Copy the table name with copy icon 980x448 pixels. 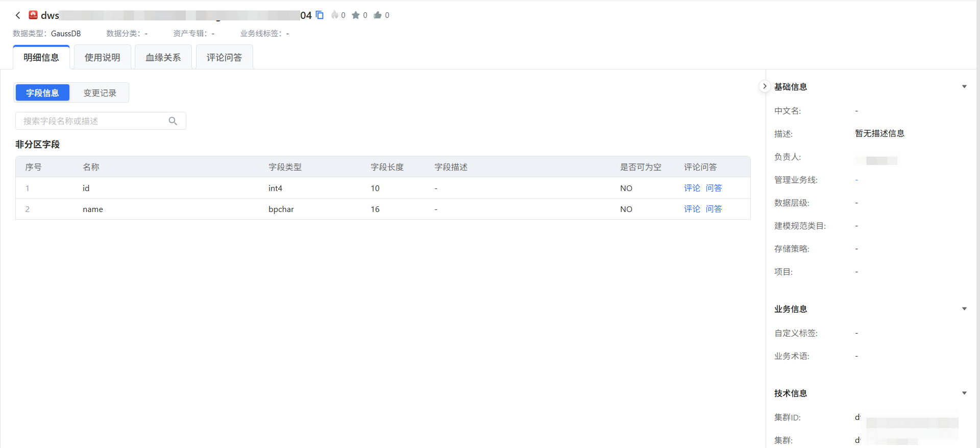pos(320,15)
